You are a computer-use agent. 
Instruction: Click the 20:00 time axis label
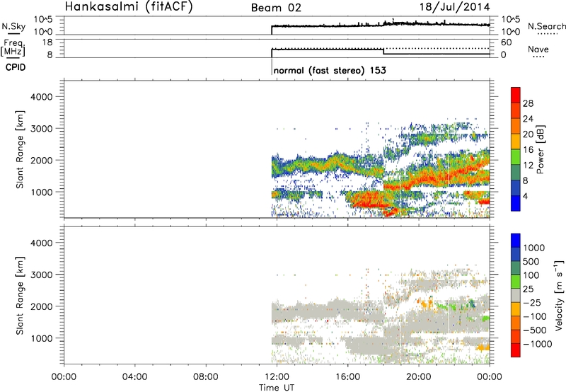(x=419, y=377)
